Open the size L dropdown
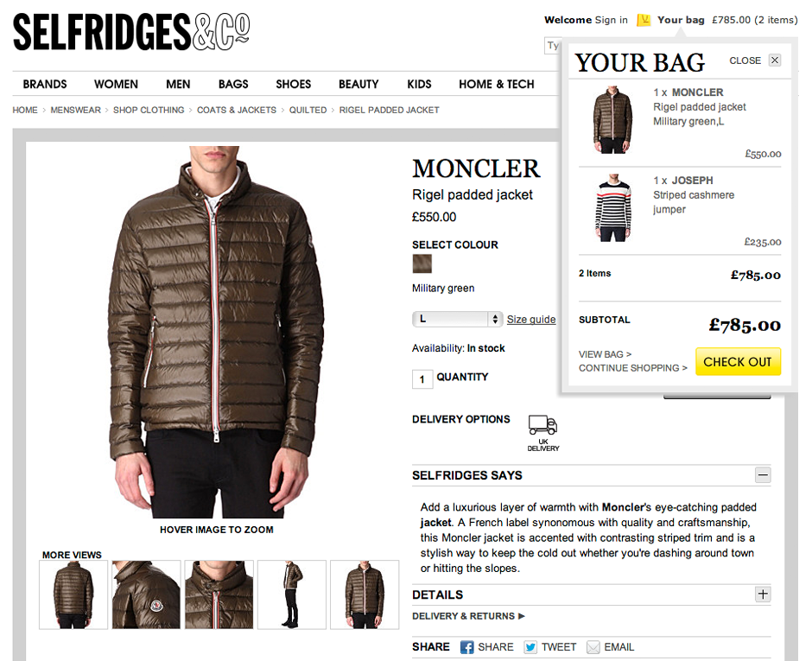This screenshot has height=661, width=812. click(x=457, y=319)
